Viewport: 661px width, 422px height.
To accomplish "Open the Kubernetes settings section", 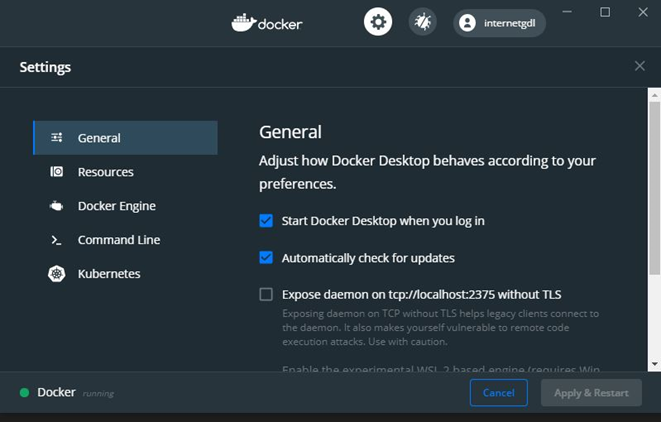I will point(125,274).
